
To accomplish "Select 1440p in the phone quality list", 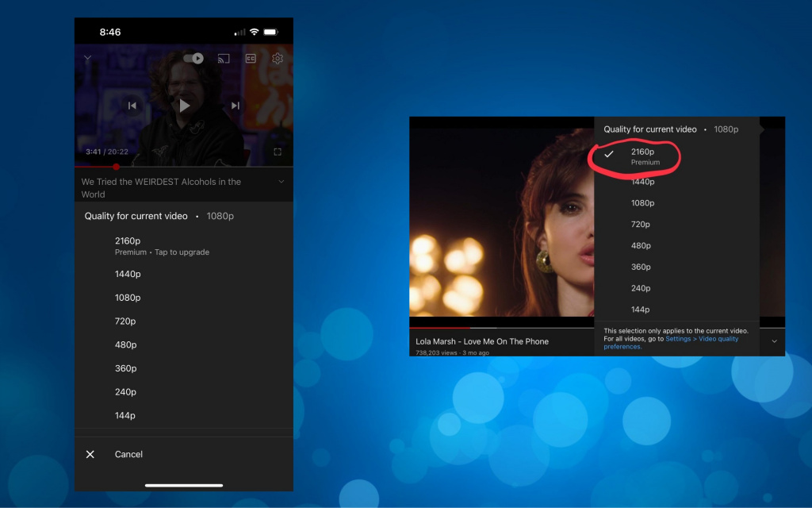I will (128, 274).
